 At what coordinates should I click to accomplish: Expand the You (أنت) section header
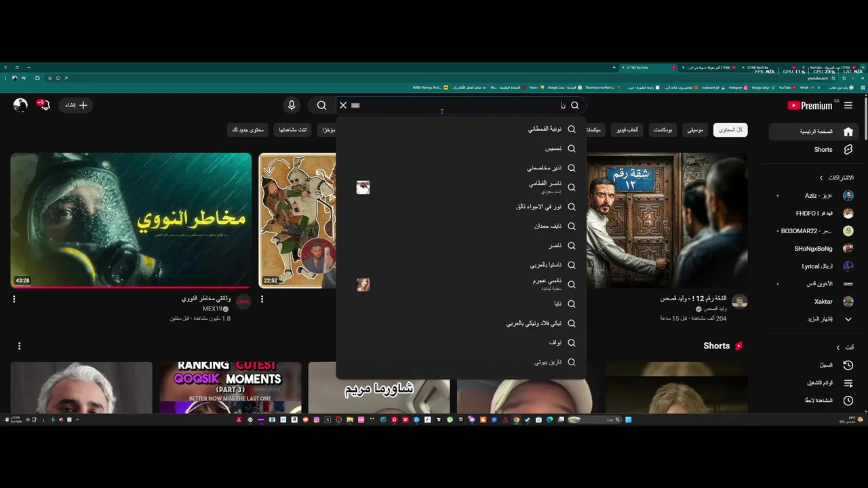(x=845, y=347)
